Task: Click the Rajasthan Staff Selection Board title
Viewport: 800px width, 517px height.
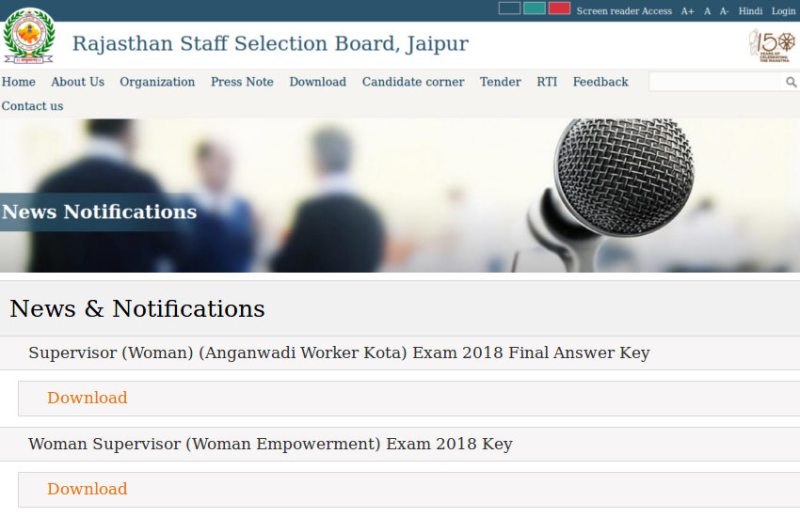Action: [x=270, y=44]
